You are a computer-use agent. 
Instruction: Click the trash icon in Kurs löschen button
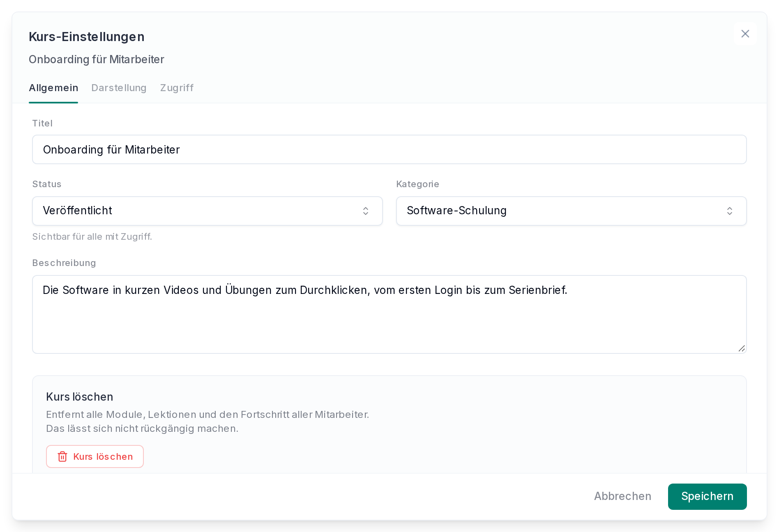pos(62,456)
